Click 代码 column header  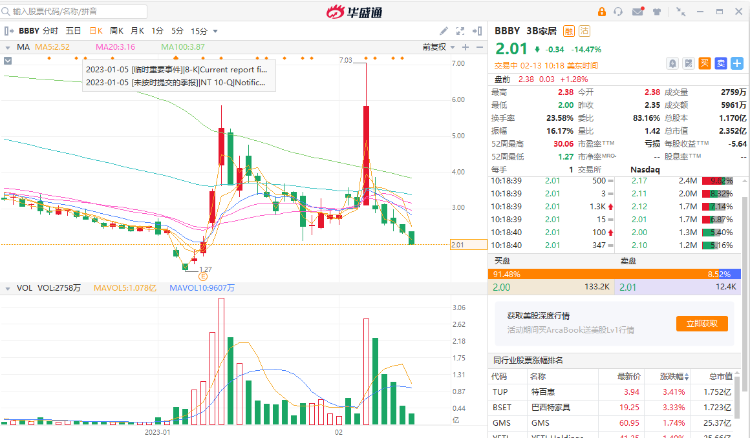click(x=499, y=377)
